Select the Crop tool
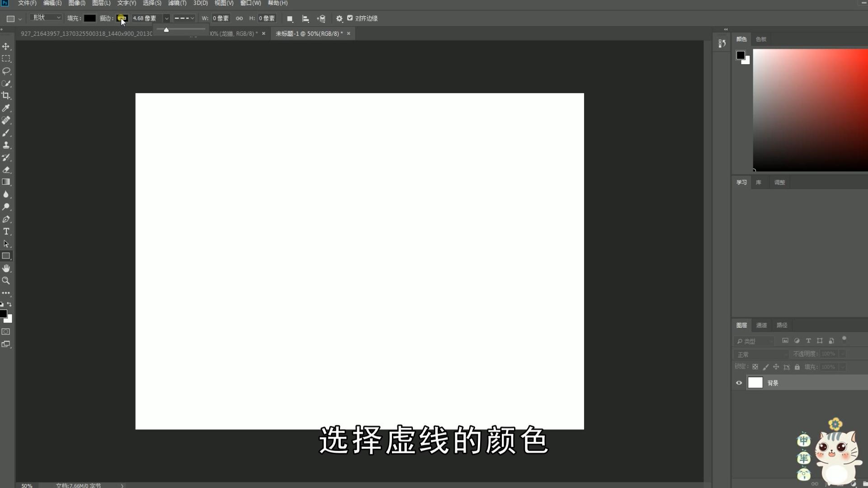This screenshot has height=488, width=868. tap(6, 96)
